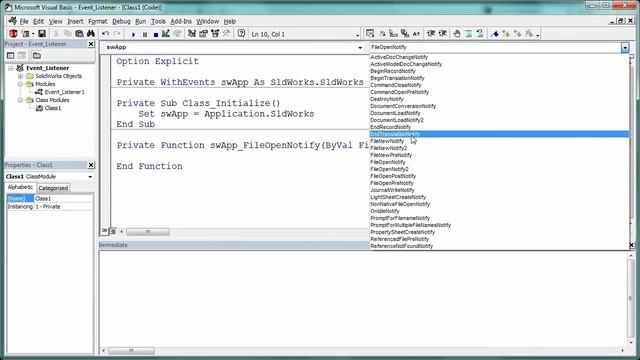Select LightSheetCreateNotify from event list

[x=398, y=197]
